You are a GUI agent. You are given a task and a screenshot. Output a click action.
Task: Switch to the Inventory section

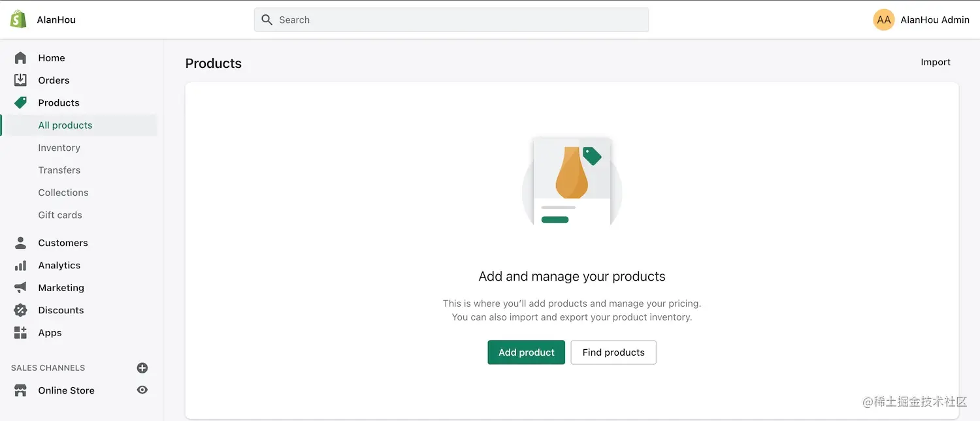(x=59, y=148)
